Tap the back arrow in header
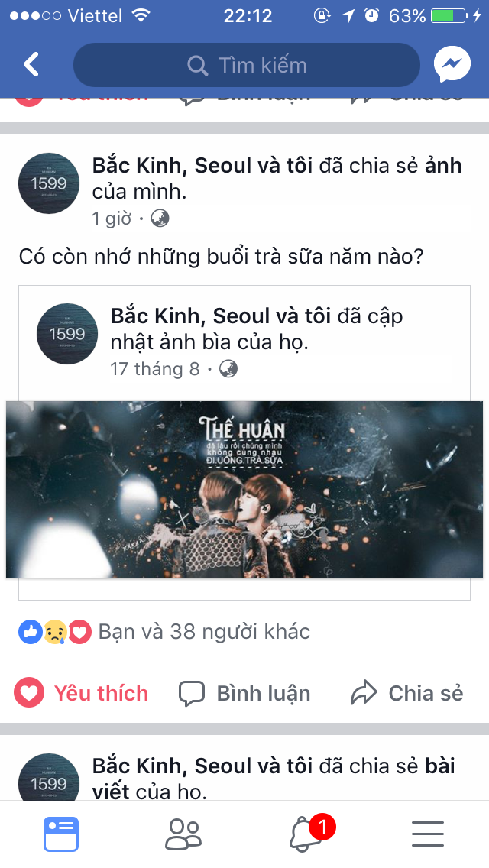Viewport: 489px width, 868px height. 31,65
